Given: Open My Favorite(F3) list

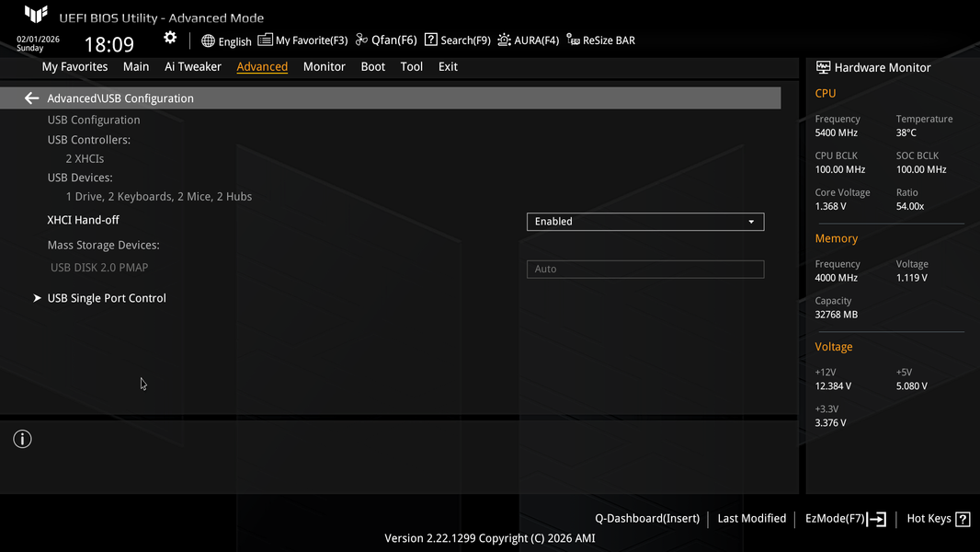Looking at the screenshot, I should click(302, 40).
